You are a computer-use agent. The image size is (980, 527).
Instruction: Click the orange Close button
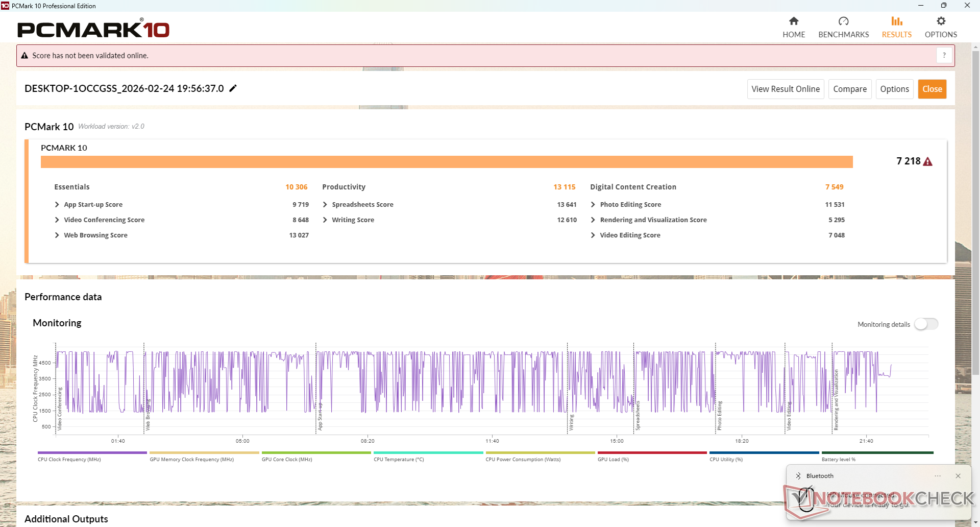pyautogui.click(x=932, y=89)
